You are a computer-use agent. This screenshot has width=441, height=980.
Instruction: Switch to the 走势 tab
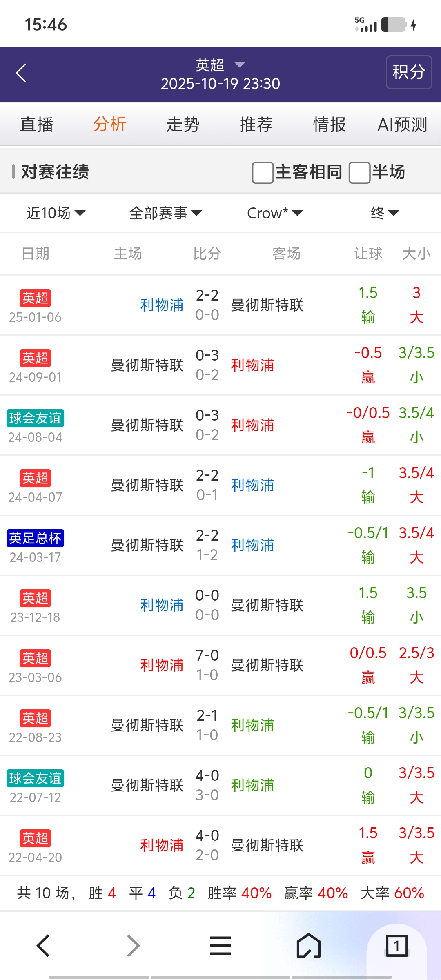tap(183, 125)
